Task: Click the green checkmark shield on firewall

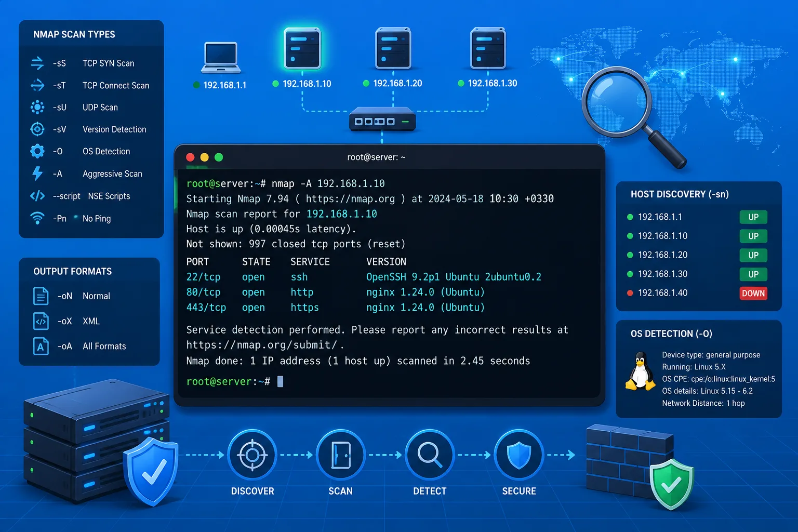Action: (x=672, y=484)
